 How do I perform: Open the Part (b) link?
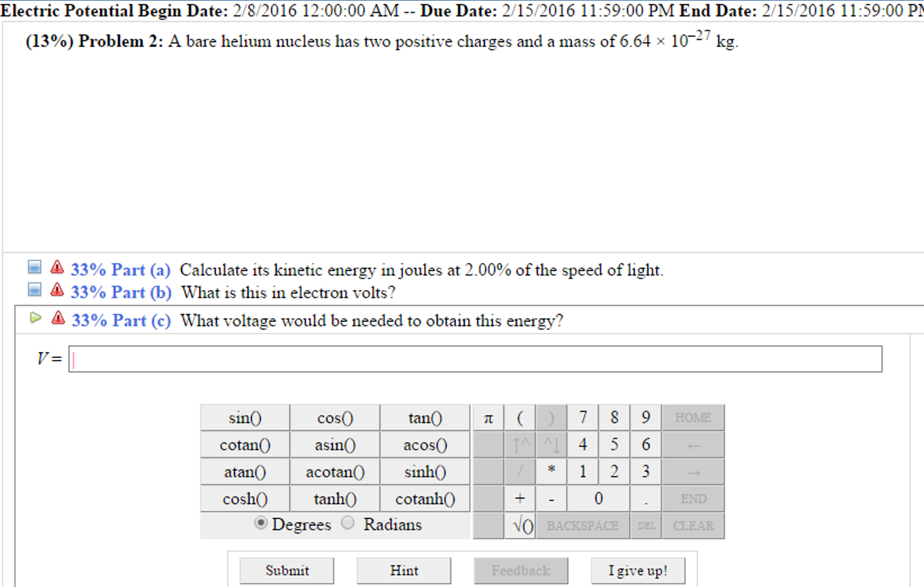point(121,293)
